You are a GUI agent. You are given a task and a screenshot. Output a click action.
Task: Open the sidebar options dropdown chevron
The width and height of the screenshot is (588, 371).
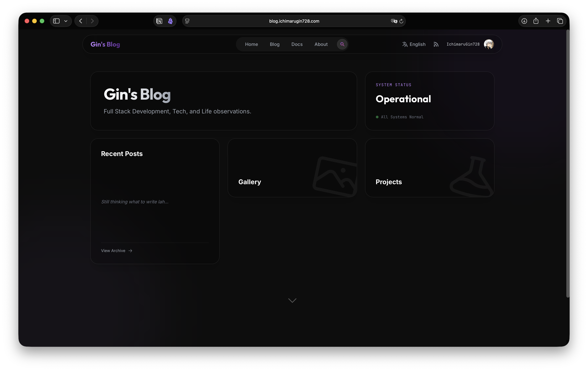point(66,21)
